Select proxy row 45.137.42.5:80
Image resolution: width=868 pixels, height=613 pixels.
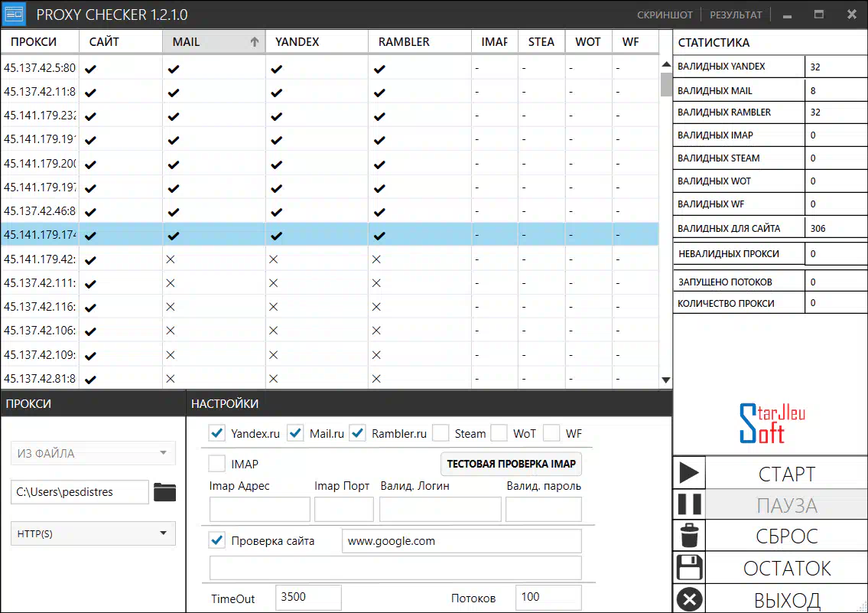[330, 68]
